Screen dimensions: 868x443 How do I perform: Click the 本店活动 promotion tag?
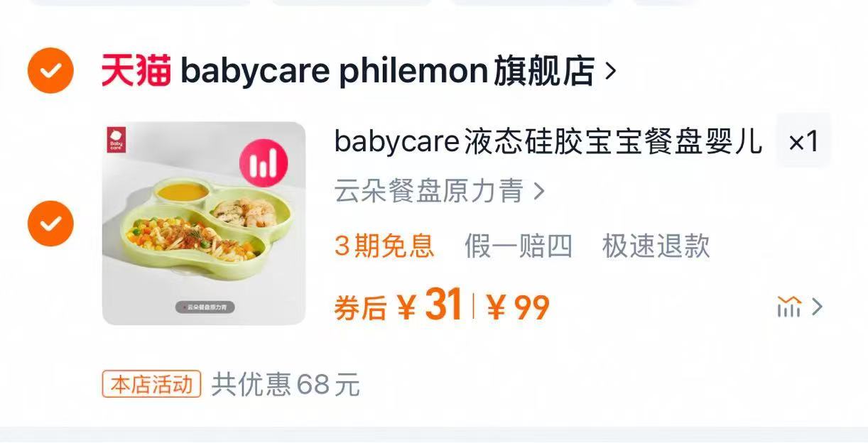click(152, 385)
